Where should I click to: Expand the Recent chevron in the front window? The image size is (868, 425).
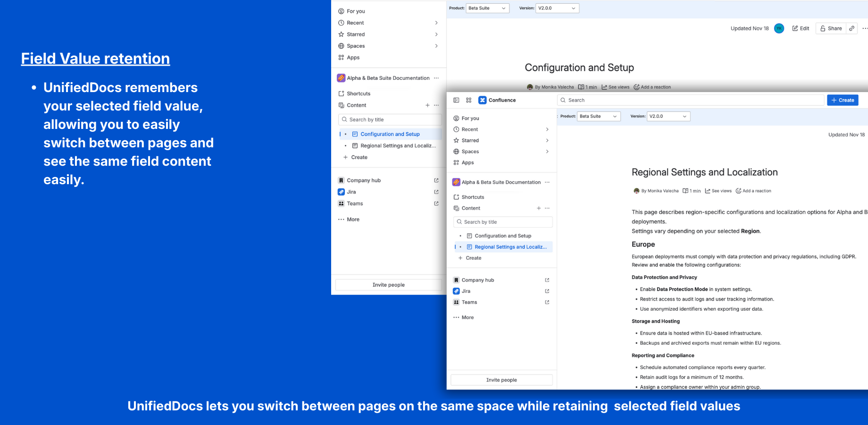coord(547,129)
